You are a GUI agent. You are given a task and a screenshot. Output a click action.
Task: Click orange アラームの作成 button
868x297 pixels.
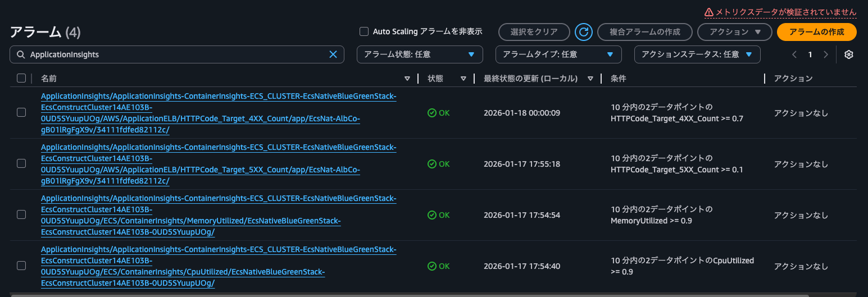(x=816, y=32)
